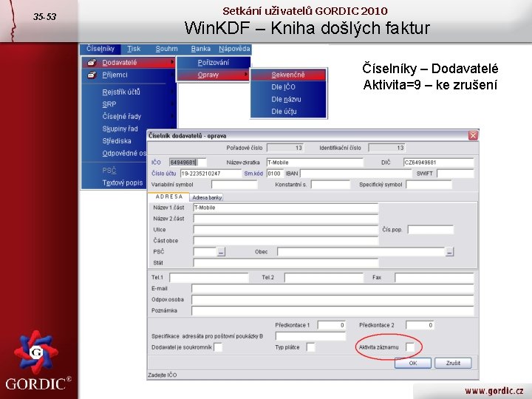The width and height of the screenshot is (532, 399).
Task: Click the Obec input field
Action: [x=361, y=252]
